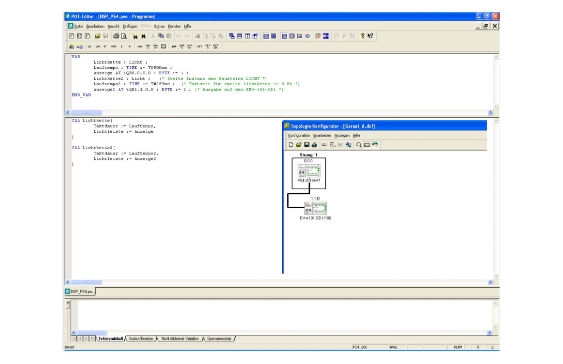The width and height of the screenshot is (563, 364).
Task: Open file icon in Topologie-Konfigurator toolbar
Action: coord(299,145)
